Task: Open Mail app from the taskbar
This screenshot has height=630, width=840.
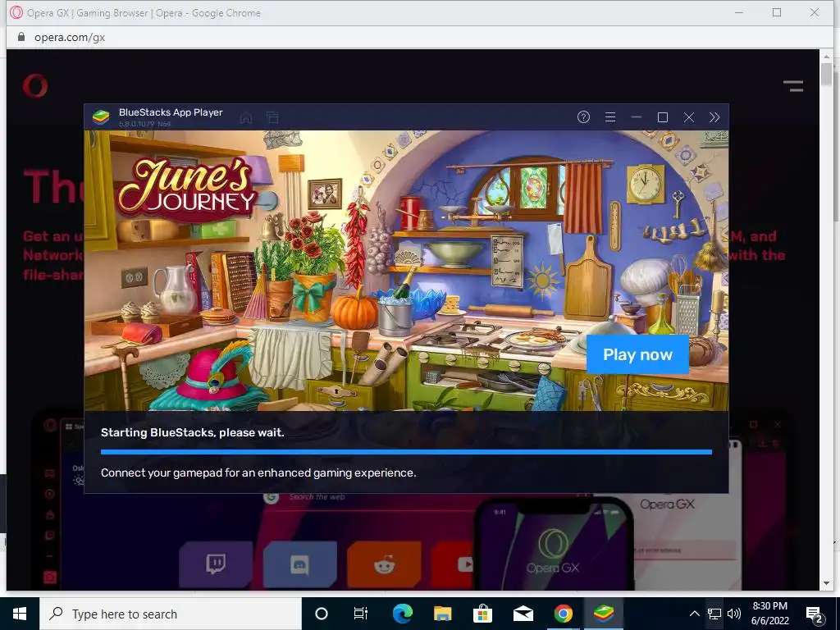Action: 523,614
